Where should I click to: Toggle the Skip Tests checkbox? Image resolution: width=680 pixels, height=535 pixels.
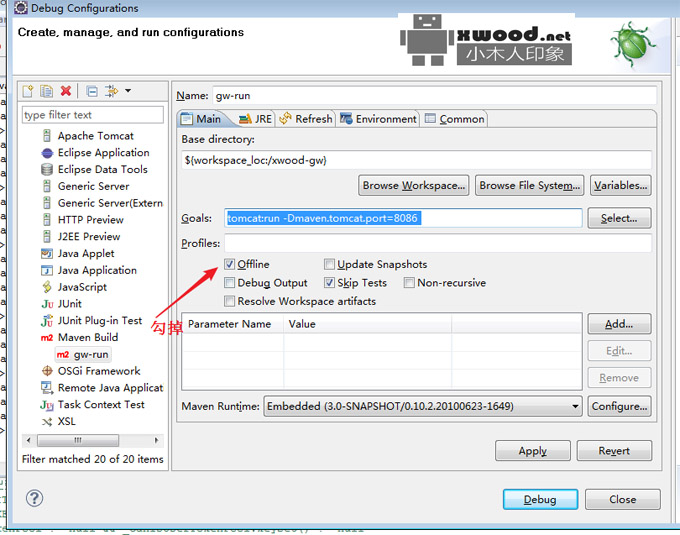(x=329, y=283)
